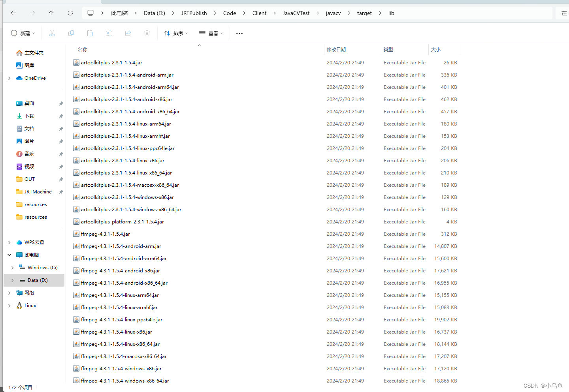Expand the Data (D:) drive node
Screen dimensions: 569x392
tap(13, 280)
